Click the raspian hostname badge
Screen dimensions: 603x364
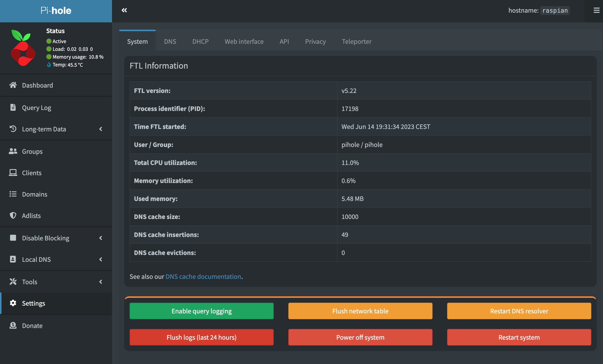point(555,10)
